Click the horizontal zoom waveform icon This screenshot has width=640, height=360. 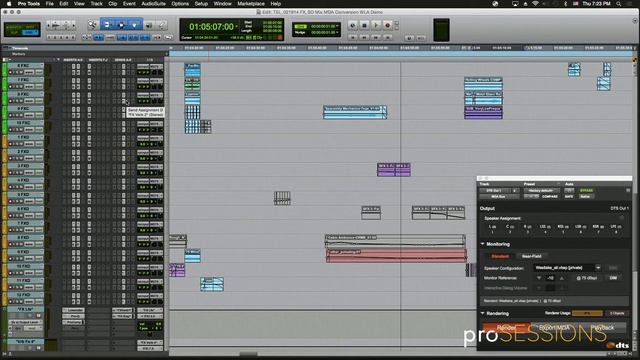56,26
